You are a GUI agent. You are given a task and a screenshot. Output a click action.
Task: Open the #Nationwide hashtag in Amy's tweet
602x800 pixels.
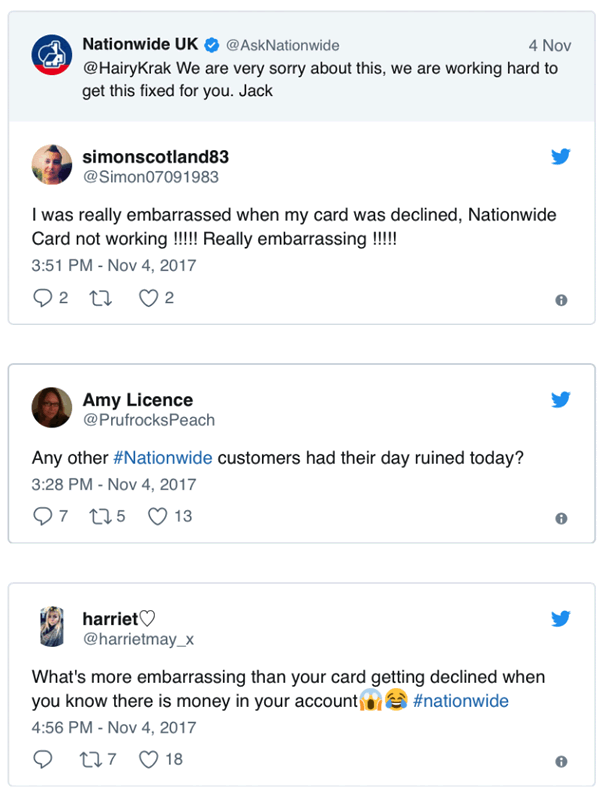click(162, 458)
